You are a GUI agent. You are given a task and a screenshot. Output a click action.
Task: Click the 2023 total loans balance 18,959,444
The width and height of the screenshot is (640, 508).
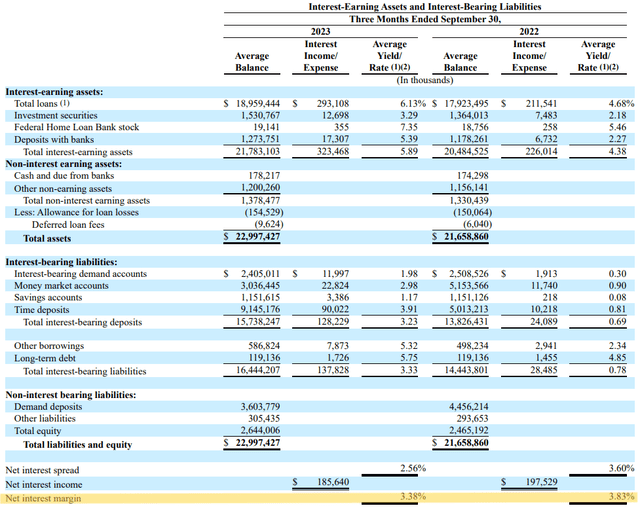pos(258,104)
